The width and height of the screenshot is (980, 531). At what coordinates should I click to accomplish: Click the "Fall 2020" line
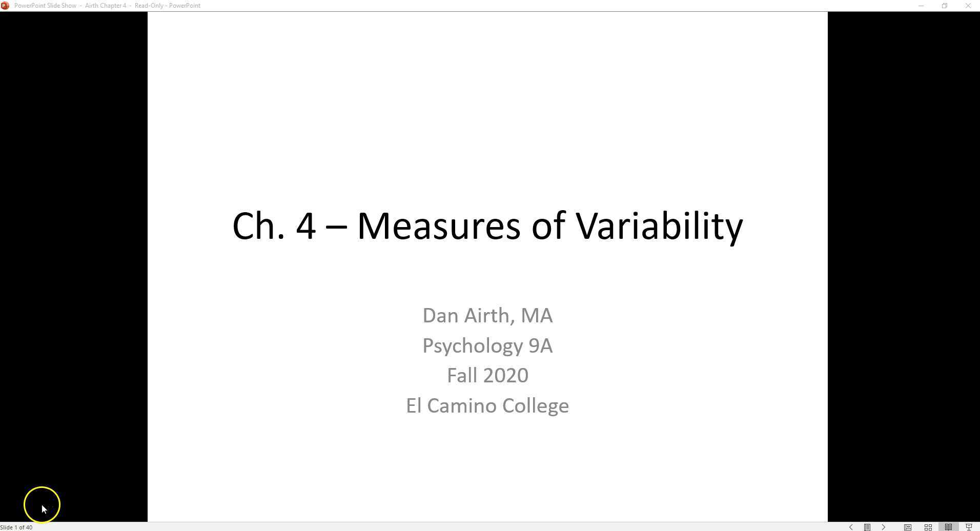487,376
